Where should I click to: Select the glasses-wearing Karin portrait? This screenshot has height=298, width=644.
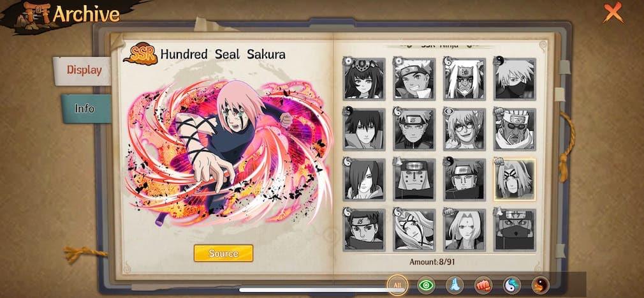point(465,130)
